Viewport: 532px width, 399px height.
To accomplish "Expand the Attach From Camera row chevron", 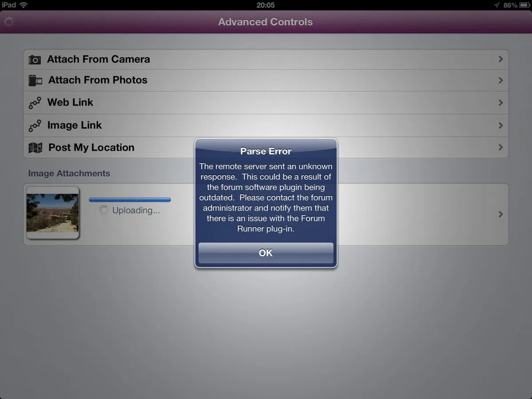I will [501, 59].
